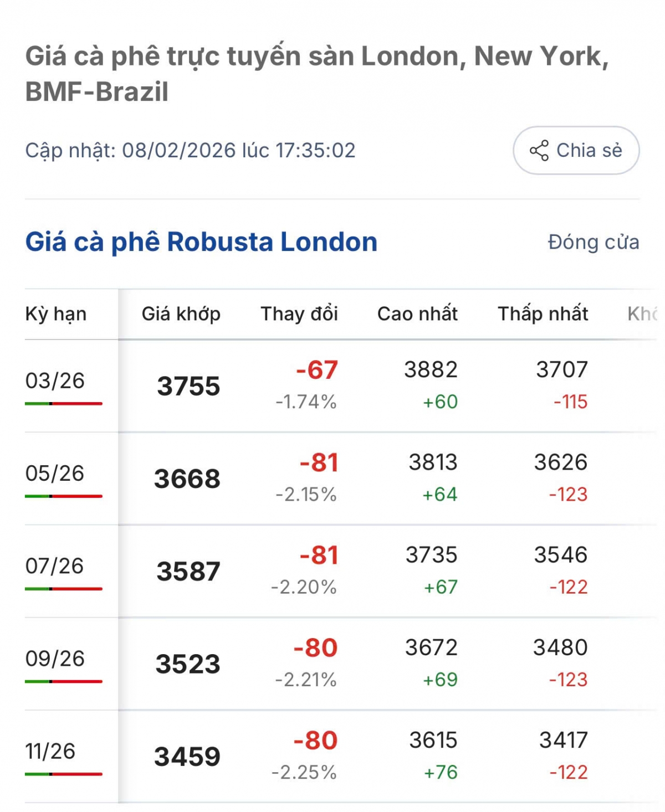The width and height of the screenshot is (665, 812).
Task: Select the Giá khớp column header
Action: pos(181,314)
